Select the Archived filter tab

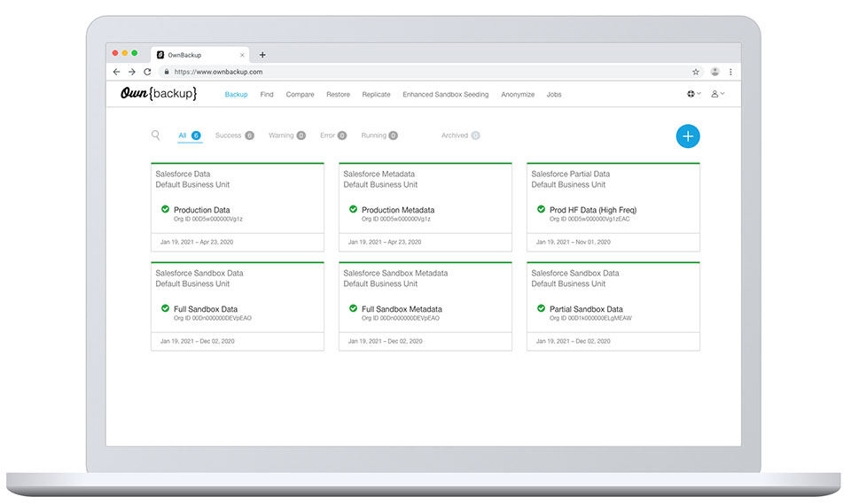pos(461,136)
